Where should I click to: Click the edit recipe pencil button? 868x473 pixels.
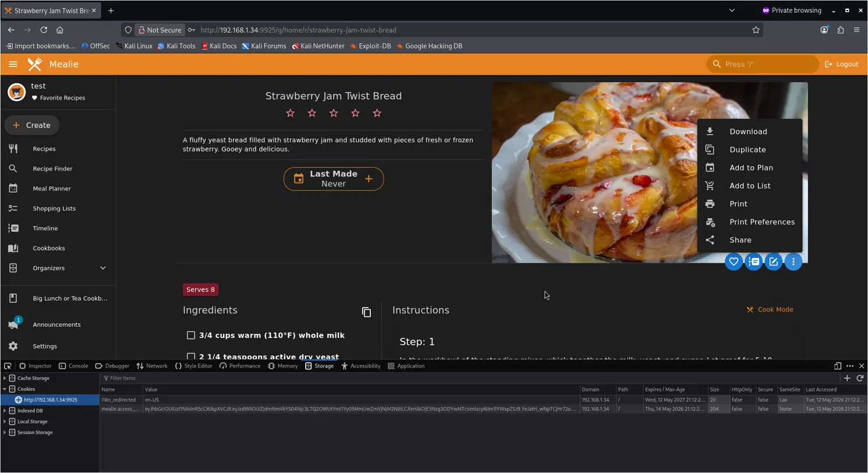click(773, 262)
